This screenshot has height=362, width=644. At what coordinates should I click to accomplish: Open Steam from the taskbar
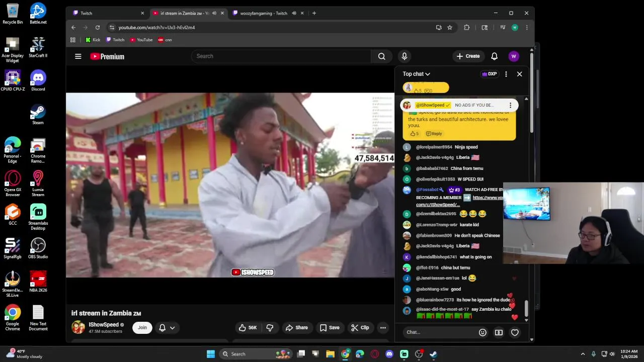click(x=433, y=354)
